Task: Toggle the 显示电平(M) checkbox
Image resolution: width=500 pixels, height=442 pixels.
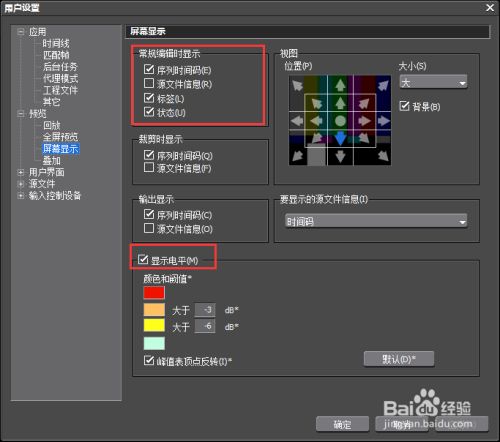Action: click(143, 259)
